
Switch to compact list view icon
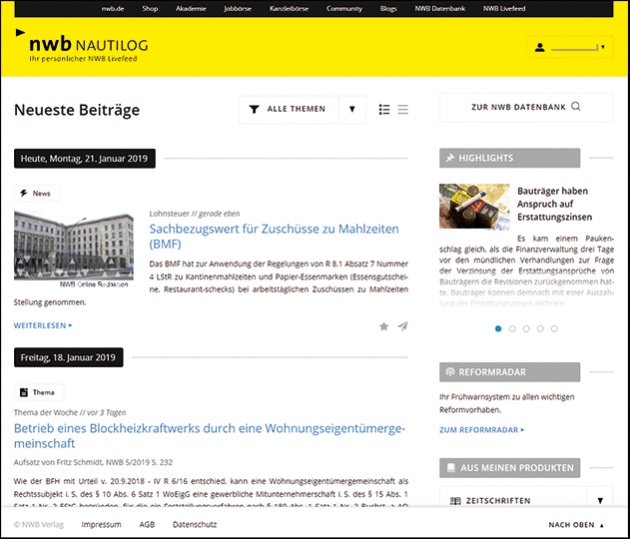403,109
